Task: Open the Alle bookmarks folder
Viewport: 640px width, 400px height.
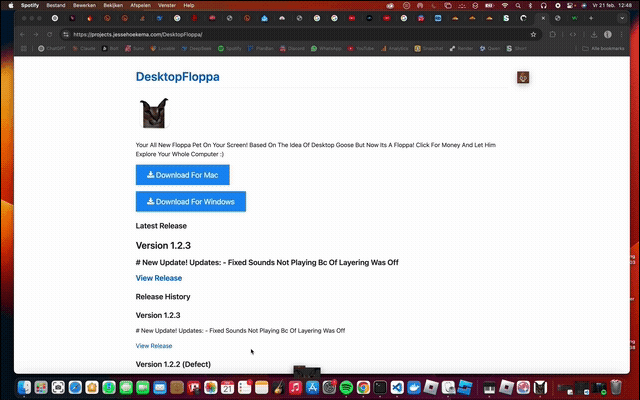Action: pyautogui.click(x=603, y=48)
